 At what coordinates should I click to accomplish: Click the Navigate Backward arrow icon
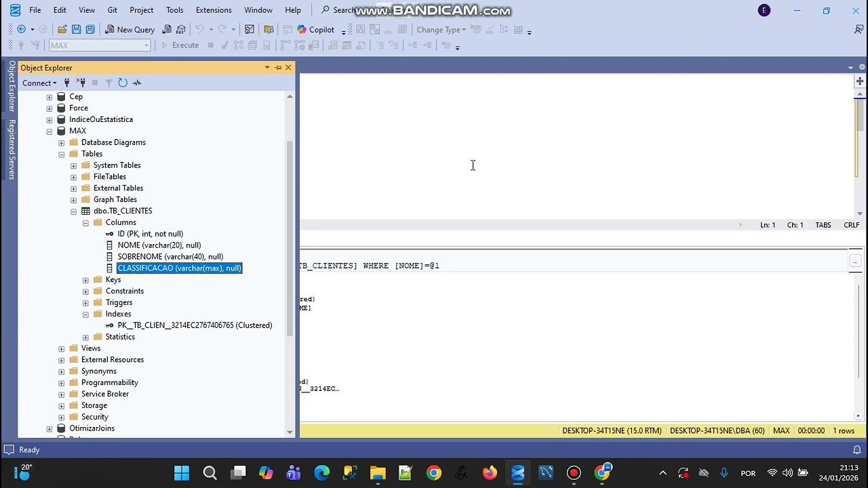[22, 29]
